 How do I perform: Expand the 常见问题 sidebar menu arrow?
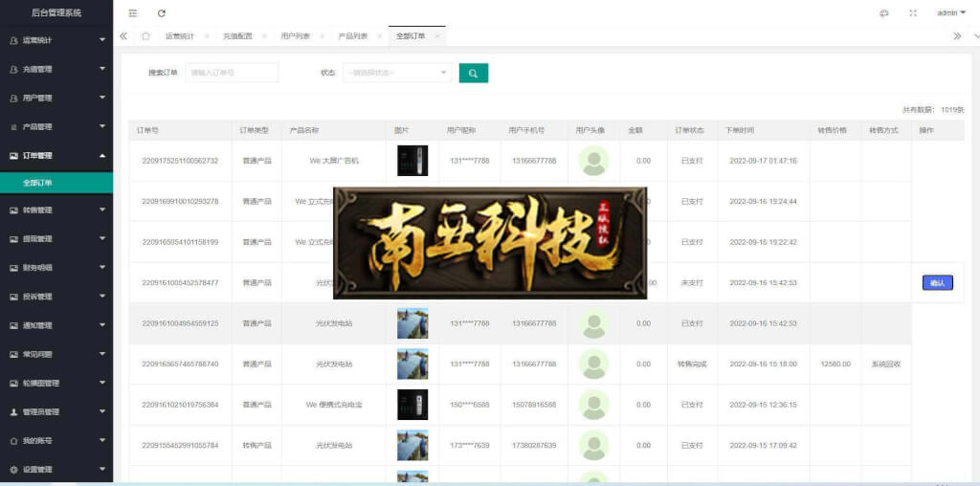(102, 354)
